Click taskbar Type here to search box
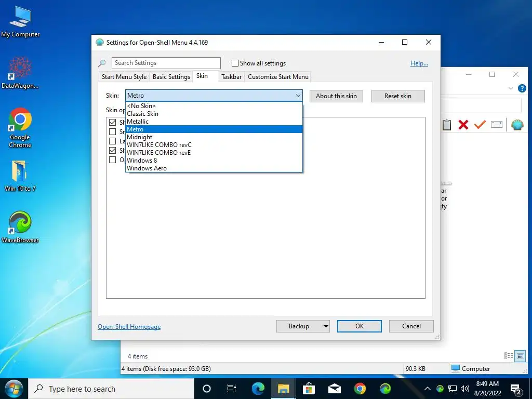 111,389
